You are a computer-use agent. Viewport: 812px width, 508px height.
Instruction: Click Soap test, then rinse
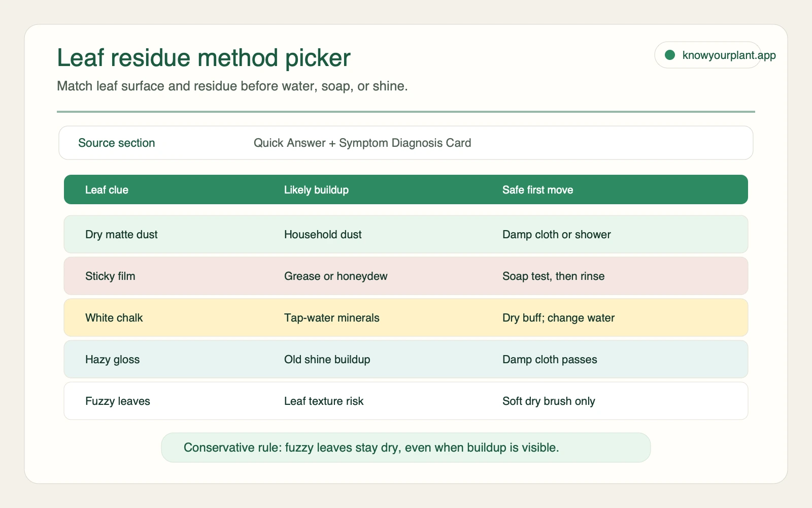click(553, 276)
